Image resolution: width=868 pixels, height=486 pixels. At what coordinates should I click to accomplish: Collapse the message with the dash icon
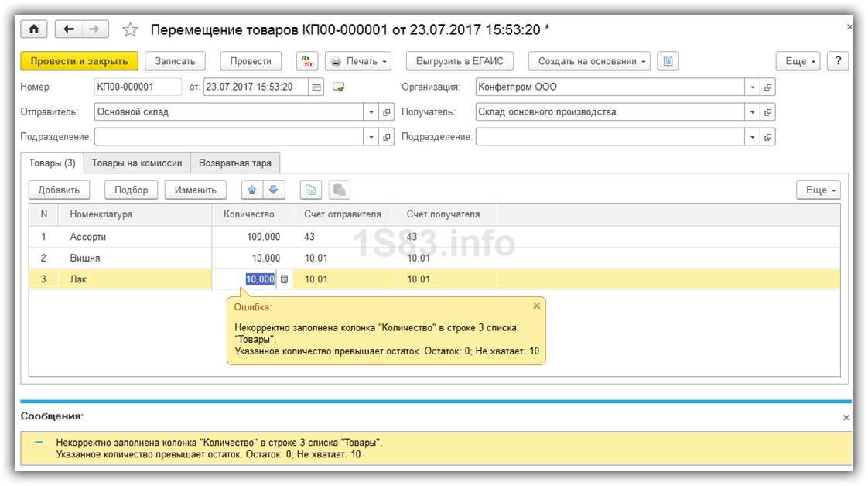[39, 442]
